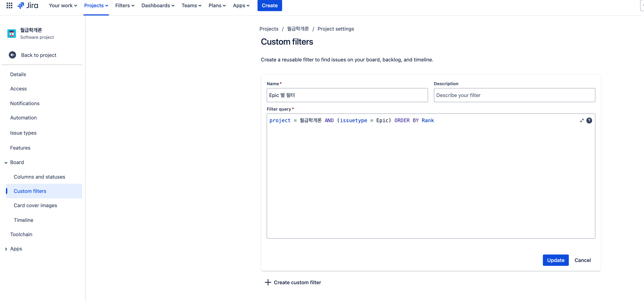This screenshot has height=301, width=644.
Task: Click the Describe your filter field
Action: coord(514,95)
